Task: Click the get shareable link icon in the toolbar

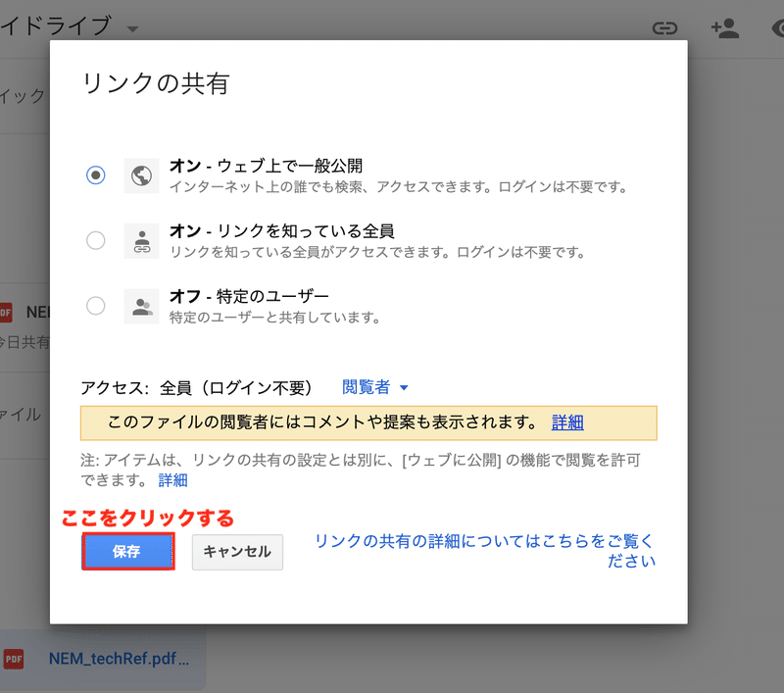Action: (664, 28)
